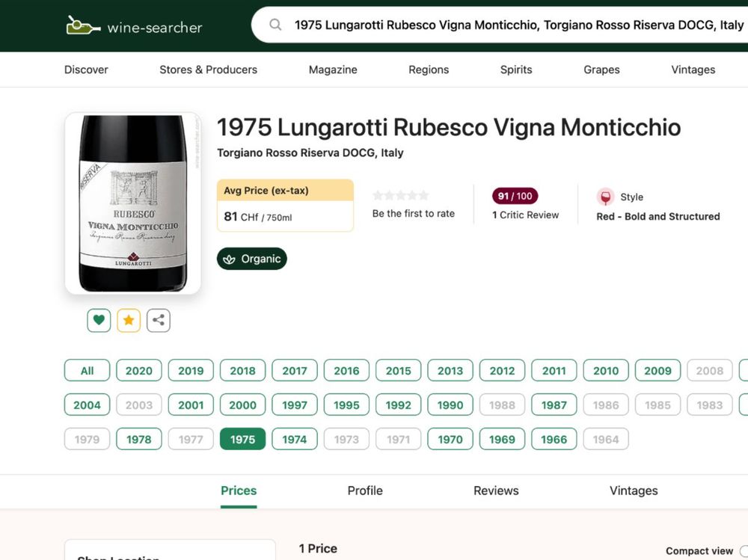Screen dimensions: 748x560
Task: Click the All vintages button
Action: [x=87, y=370]
